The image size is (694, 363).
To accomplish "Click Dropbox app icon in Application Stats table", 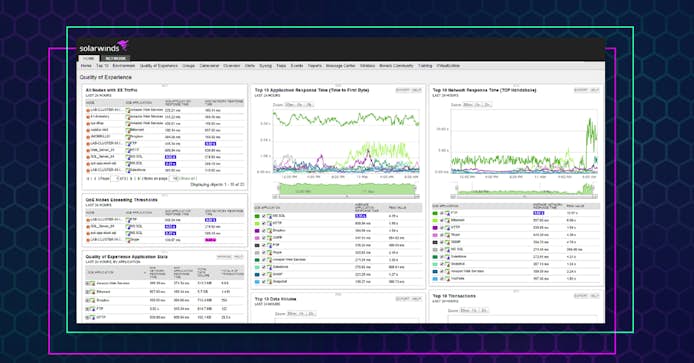I will click(93, 301).
